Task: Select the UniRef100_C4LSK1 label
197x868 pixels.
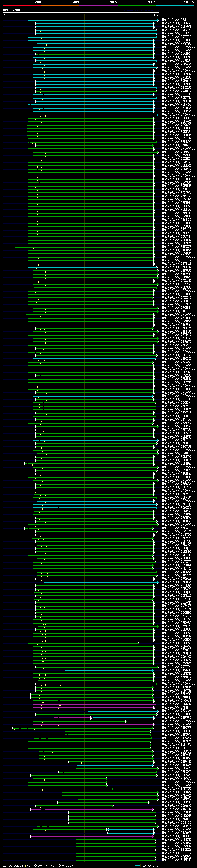Action: click(177, 741)
